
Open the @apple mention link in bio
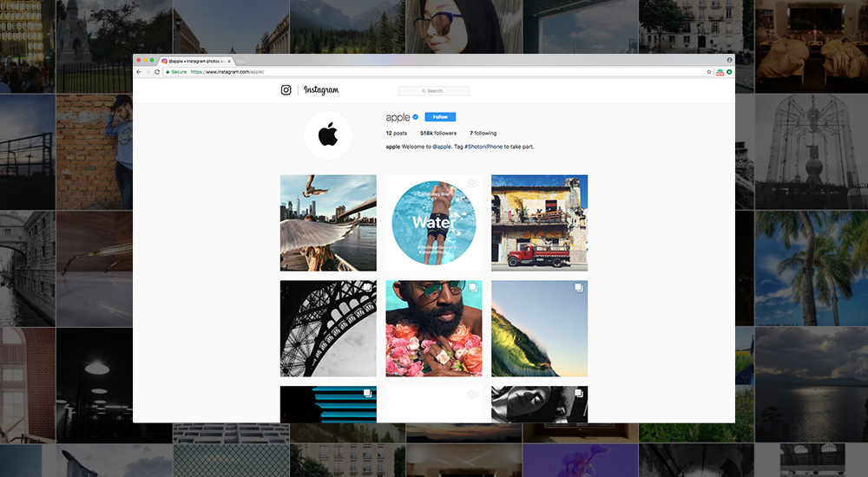441,147
